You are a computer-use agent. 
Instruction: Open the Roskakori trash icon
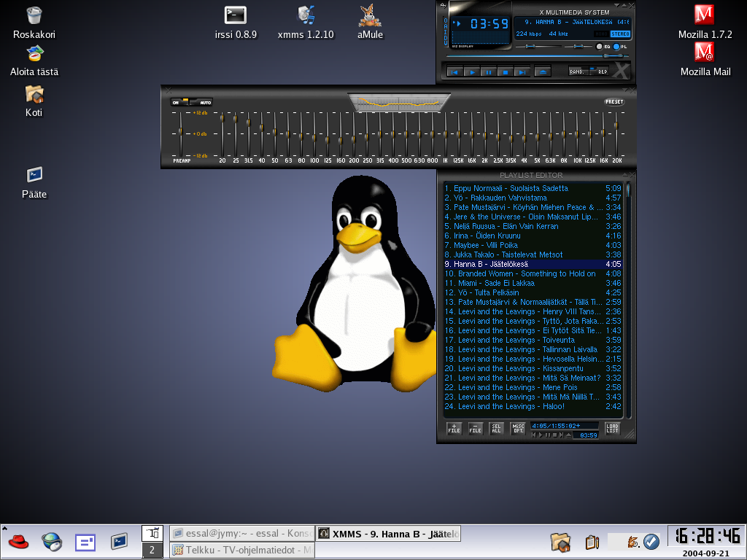coord(34,23)
